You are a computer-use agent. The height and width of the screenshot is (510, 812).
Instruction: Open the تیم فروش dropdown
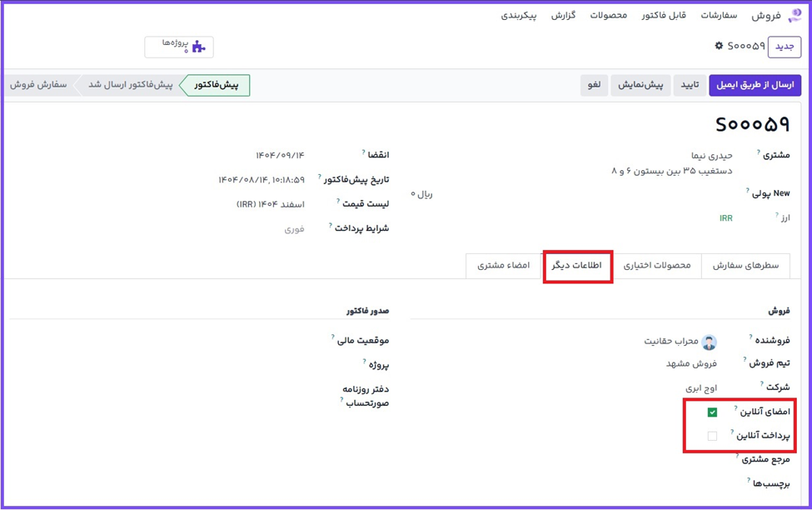(650, 364)
